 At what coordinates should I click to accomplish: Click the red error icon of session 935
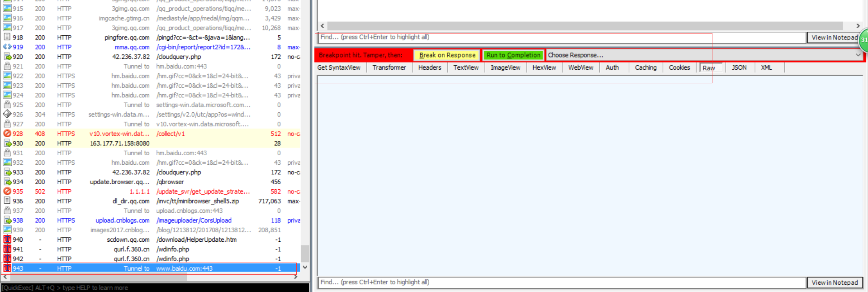click(x=7, y=191)
